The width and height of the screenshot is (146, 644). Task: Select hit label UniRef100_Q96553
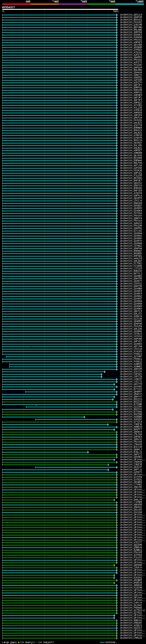131,58
